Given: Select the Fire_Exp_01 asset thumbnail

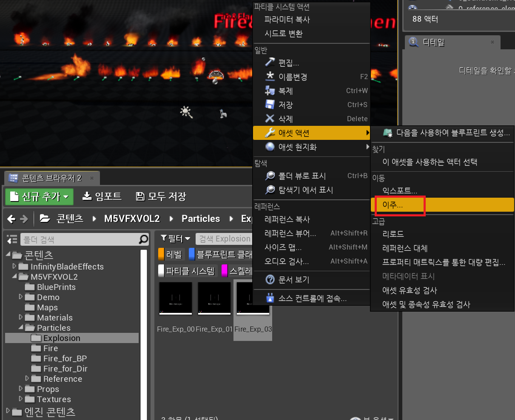Looking at the screenshot, I should pos(214,298).
